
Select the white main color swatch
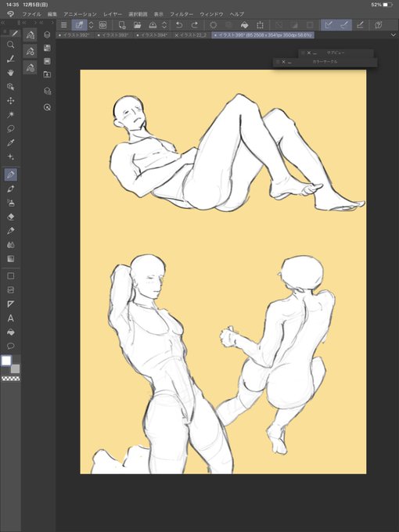[x=6, y=361]
